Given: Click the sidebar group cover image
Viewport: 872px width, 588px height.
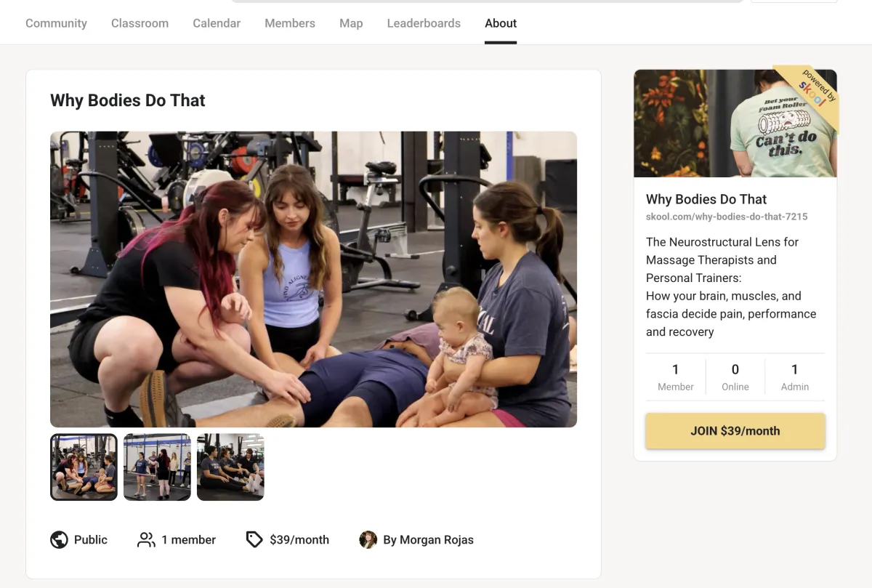Looking at the screenshot, I should [735, 123].
